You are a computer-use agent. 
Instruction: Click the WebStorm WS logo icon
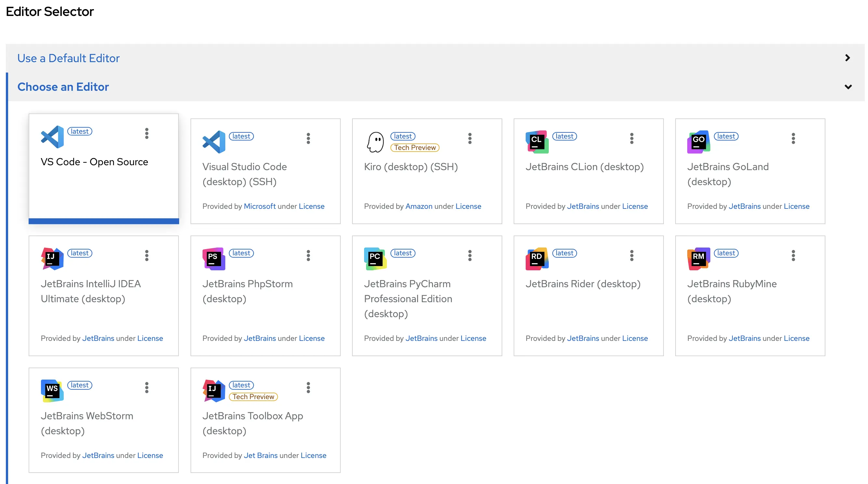(52, 391)
